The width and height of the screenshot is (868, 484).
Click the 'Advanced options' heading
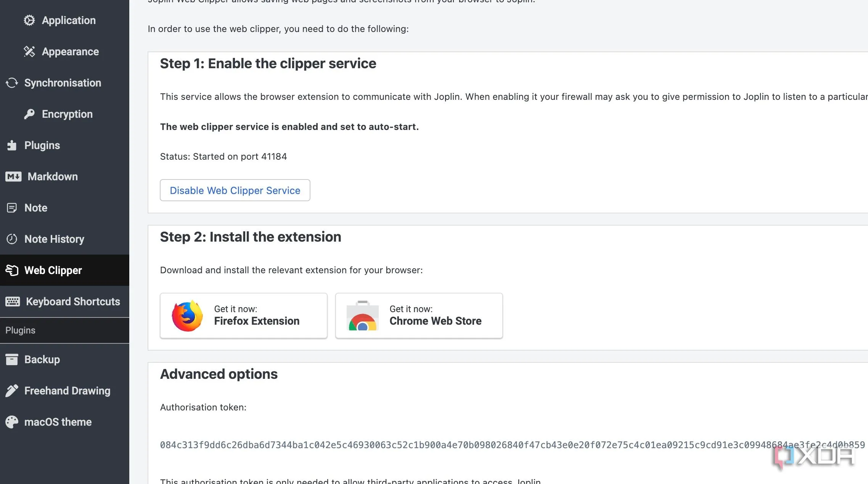click(x=219, y=374)
